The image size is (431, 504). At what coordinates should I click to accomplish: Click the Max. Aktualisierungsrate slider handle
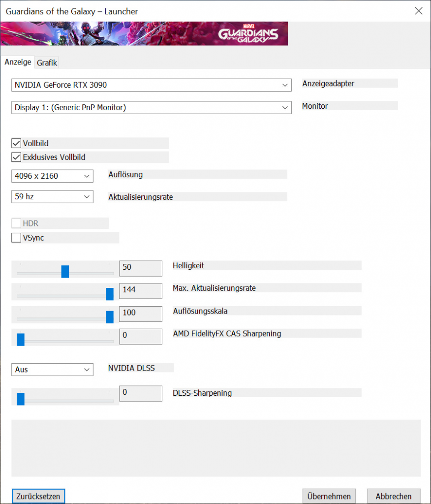click(110, 294)
